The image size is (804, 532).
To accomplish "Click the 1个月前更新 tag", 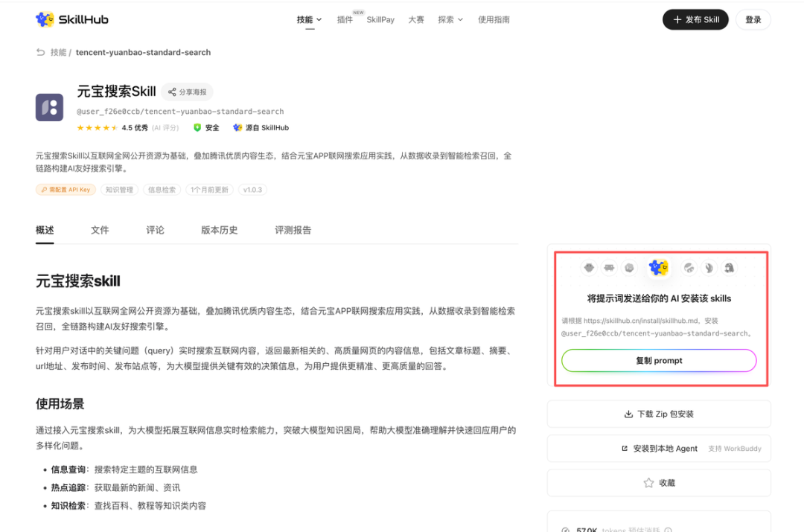I will click(x=209, y=190).
